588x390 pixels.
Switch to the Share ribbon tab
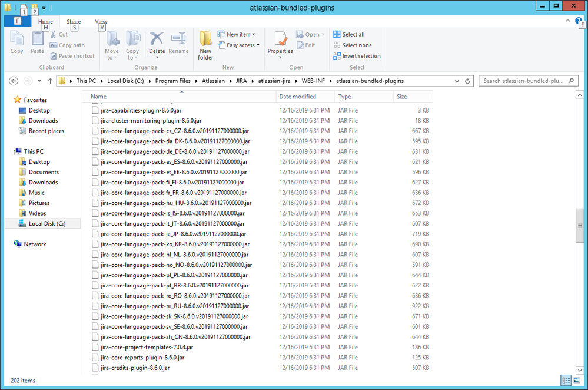(x=74, y=21)
